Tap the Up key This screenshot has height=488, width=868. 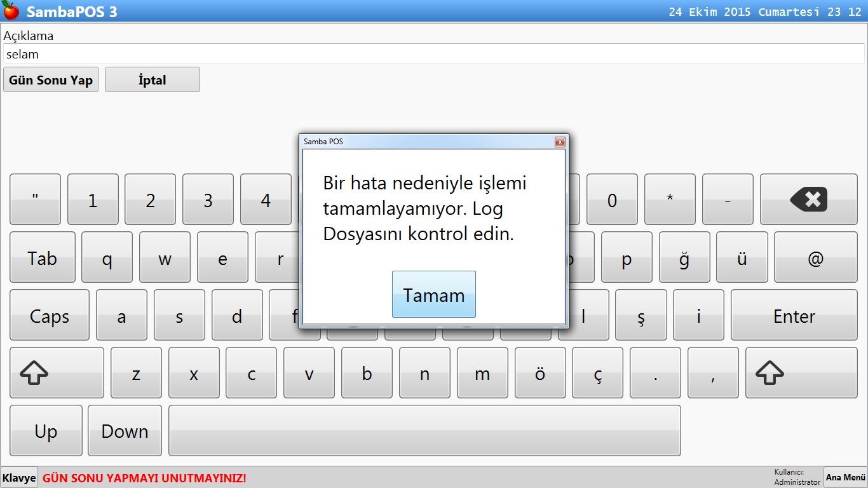click(x=46, y=431)
